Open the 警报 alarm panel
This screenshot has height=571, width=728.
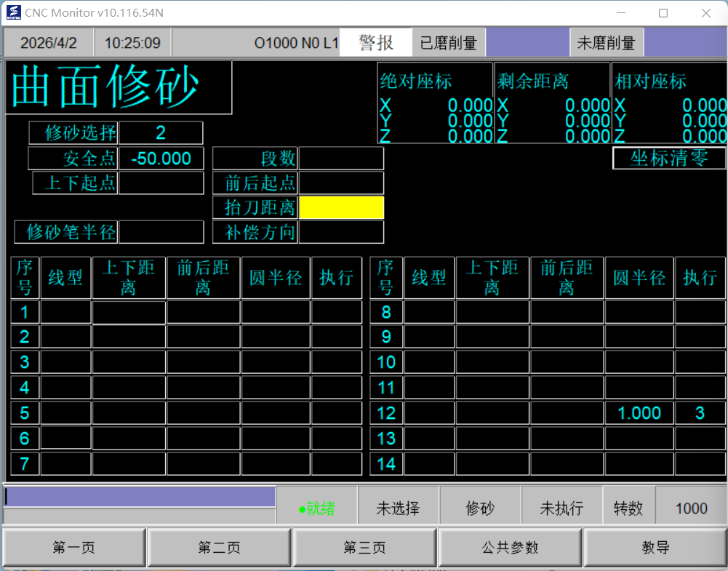pyautogui.click(x=376, y=43)
